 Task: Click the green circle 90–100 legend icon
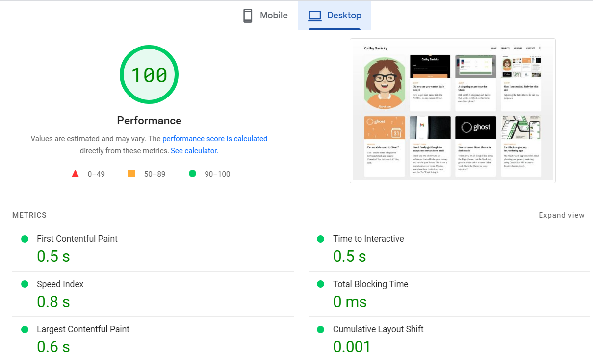coord(192,174)
